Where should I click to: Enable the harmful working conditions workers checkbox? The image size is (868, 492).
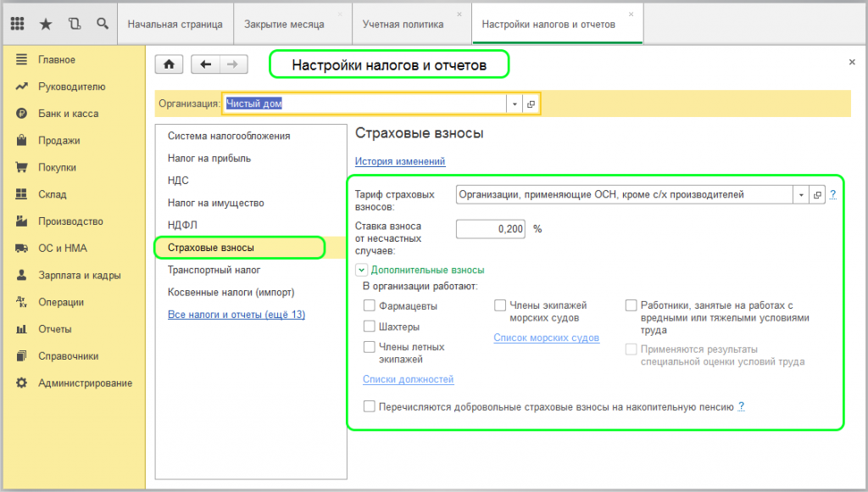(x=631, y=305)
